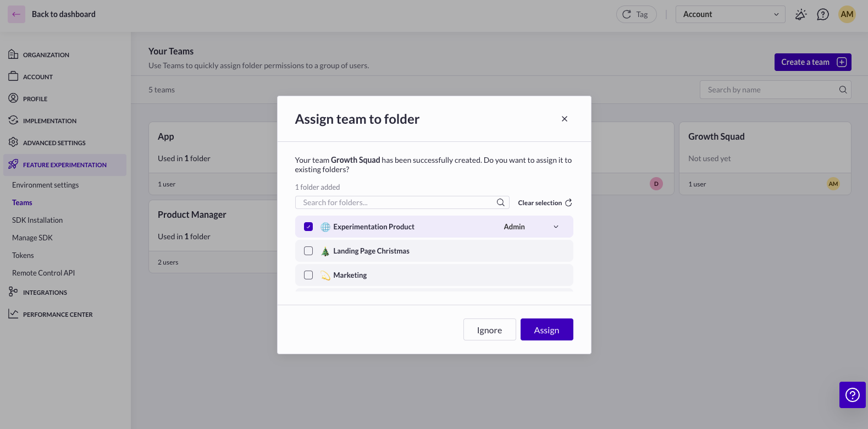The image size is (868, 429).
Task: Click the back arrow icon
Action: coord(16,14)
